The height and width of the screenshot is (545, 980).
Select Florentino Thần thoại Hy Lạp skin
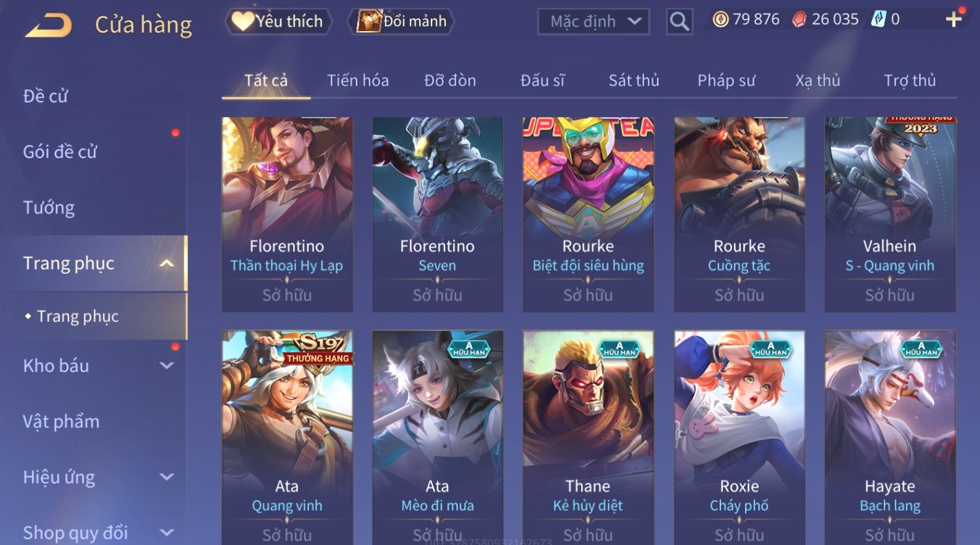[x=287, y=215]
